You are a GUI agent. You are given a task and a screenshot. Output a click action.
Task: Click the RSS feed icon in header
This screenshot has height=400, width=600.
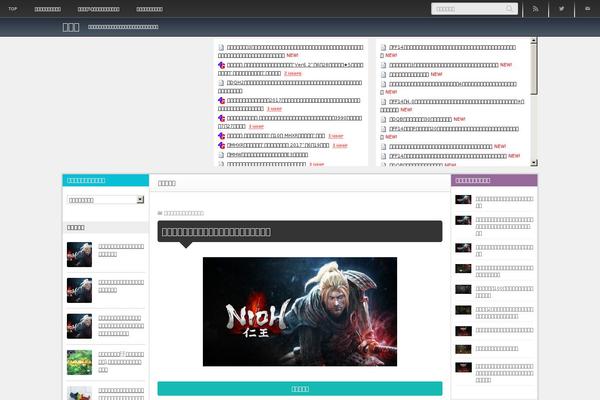pos(535,9)
